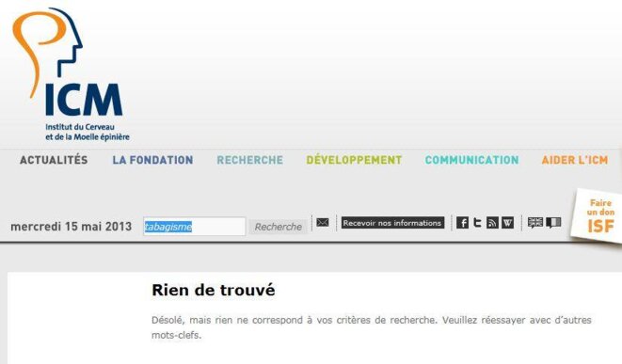Click the Désolé no results message
The width and height of the screenshot is (622, 364).
coord(372,327)
